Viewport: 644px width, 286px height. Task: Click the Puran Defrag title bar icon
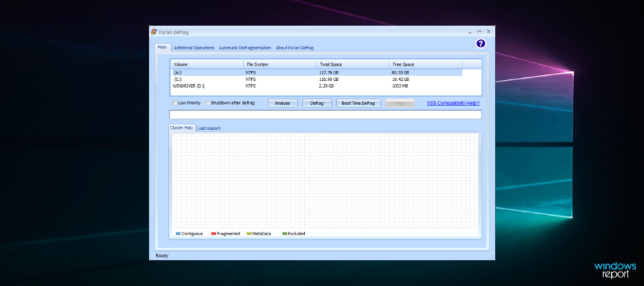click(x=154, y=32)
